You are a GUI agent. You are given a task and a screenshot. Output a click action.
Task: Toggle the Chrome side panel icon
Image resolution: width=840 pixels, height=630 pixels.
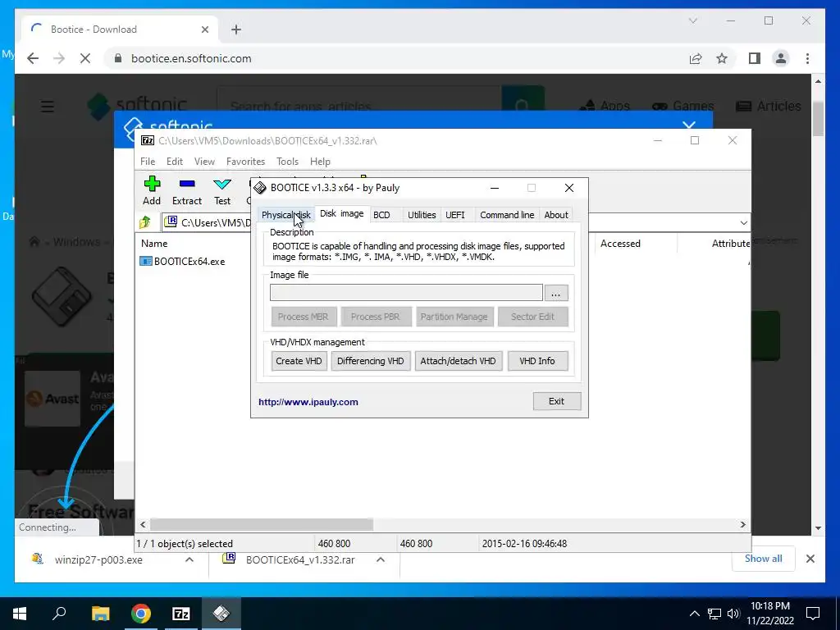[x=755, y=58]
